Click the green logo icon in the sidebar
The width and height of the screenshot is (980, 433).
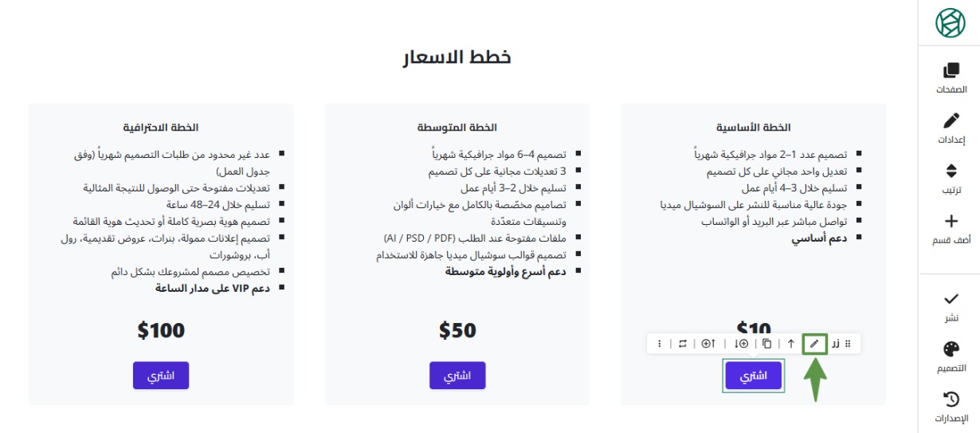click(950, 24)
